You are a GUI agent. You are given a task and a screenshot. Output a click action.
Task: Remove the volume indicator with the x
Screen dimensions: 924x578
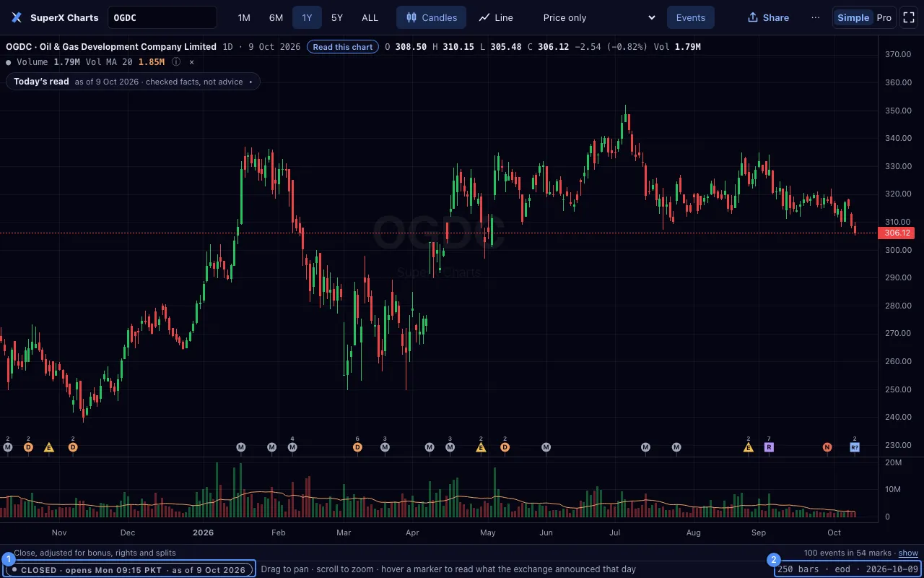coord(191,62)
